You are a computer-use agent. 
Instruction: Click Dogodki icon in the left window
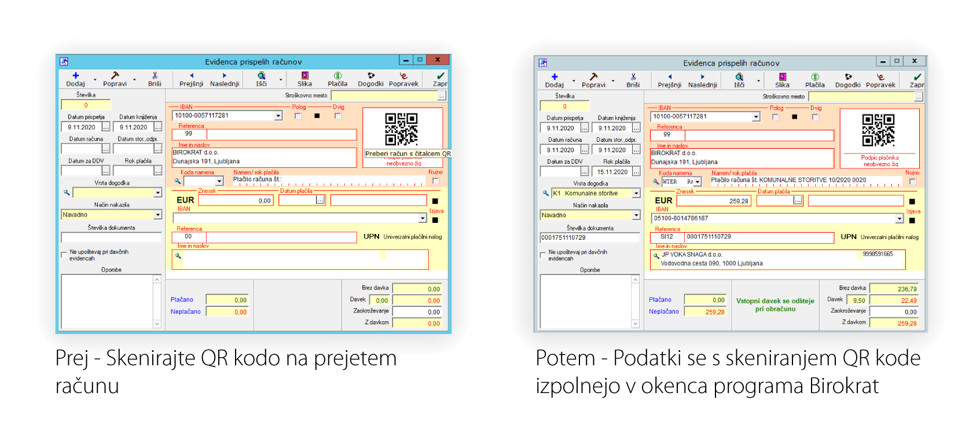[370, 76]
